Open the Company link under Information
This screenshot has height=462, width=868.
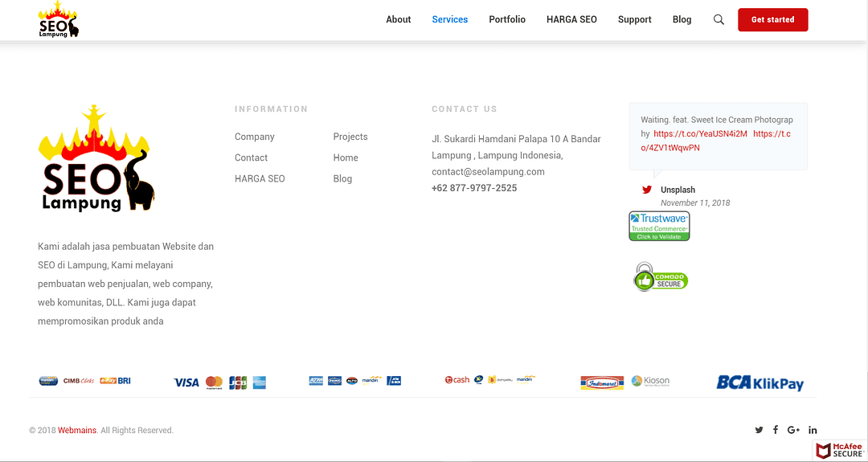[x=255, y=137]
